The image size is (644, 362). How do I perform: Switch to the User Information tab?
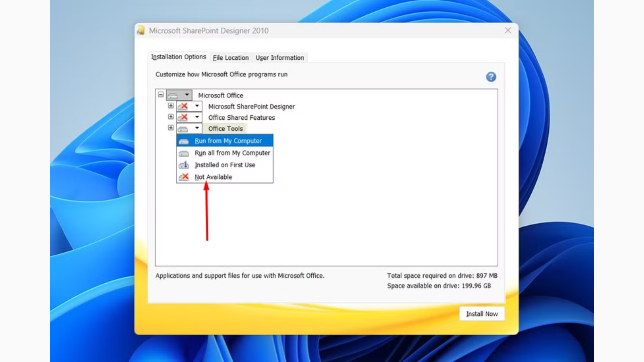point(280,57)
